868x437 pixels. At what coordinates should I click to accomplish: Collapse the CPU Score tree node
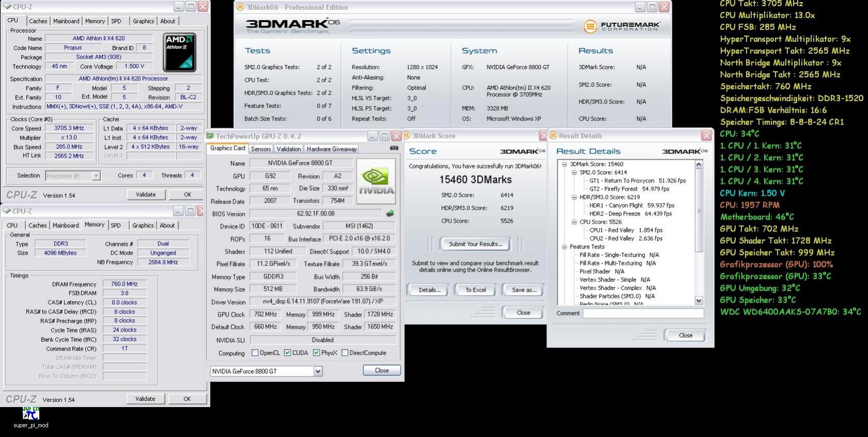pyautogui.click(x=574, y=222)
